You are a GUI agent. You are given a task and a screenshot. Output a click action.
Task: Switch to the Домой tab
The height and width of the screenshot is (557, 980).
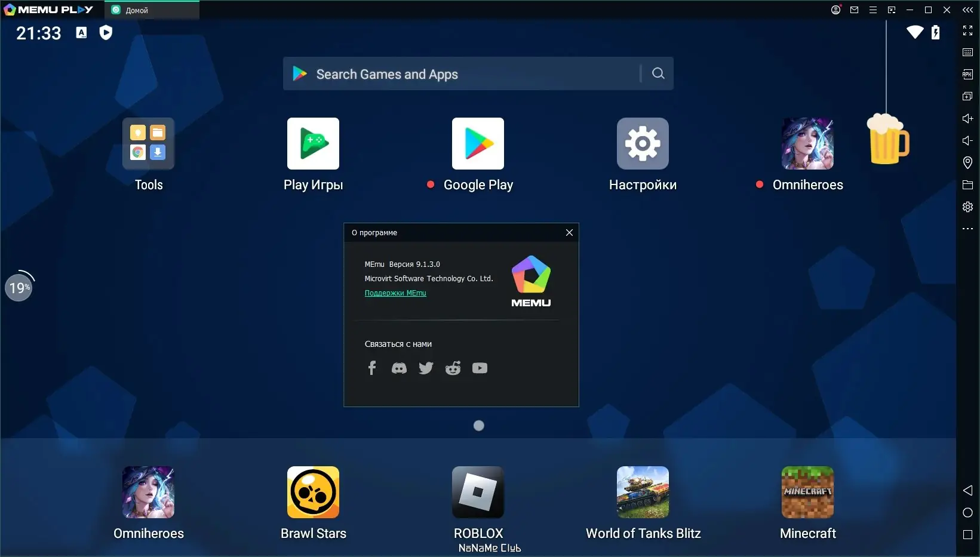pyautogui.click(x=152, y=10)
